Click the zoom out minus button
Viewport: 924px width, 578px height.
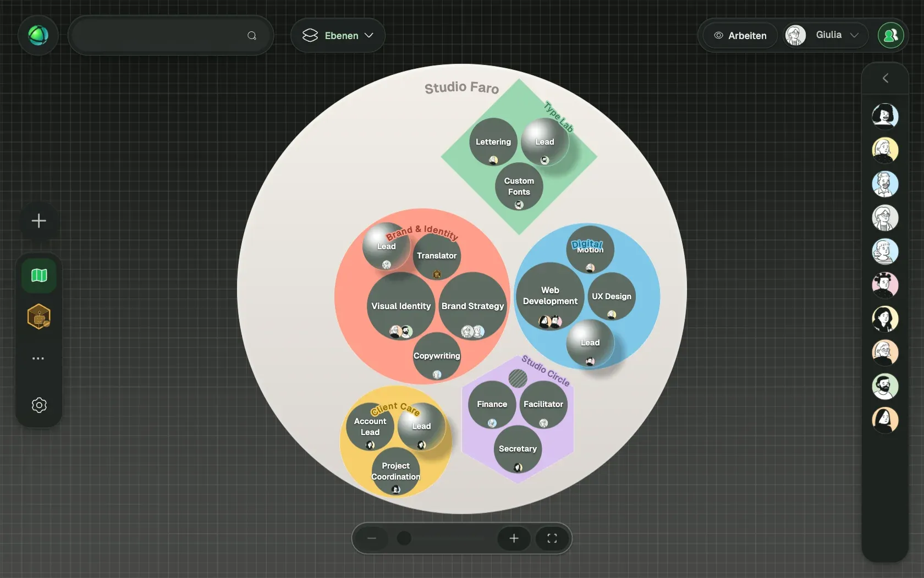372,538
